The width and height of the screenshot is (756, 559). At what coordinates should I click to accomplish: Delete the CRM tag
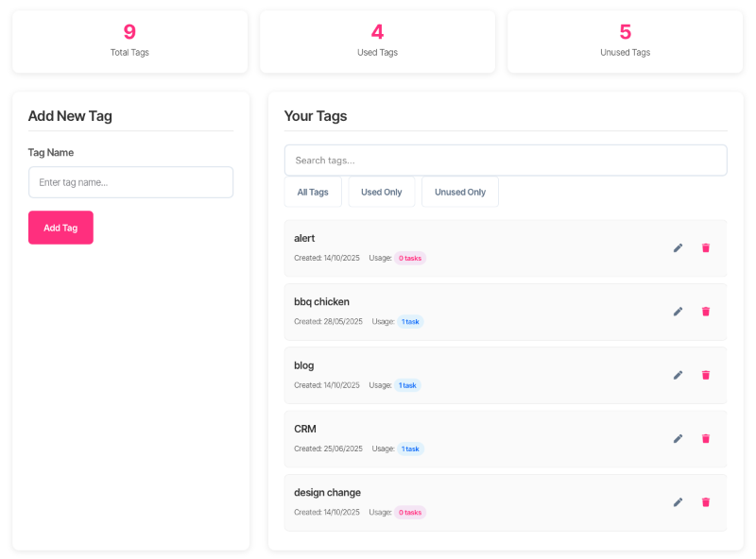705,438
